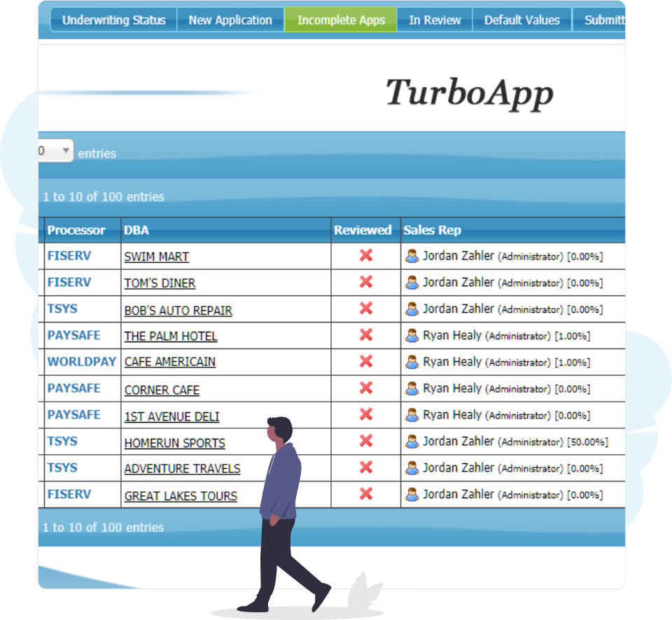Viewport: 672px width, 620px height.
Task: Click the user icon in SWIM MART row
Action: point(412,256)
